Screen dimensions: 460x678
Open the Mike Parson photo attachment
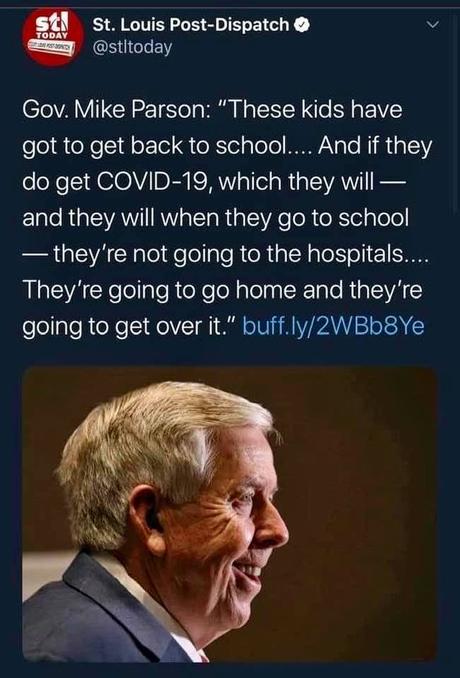click(230, 515)
